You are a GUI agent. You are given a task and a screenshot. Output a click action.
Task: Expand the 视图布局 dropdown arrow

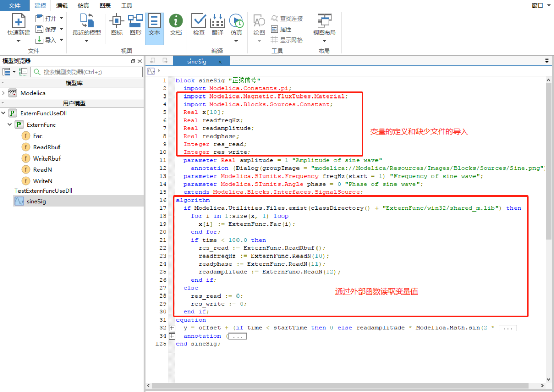(324, 41)
